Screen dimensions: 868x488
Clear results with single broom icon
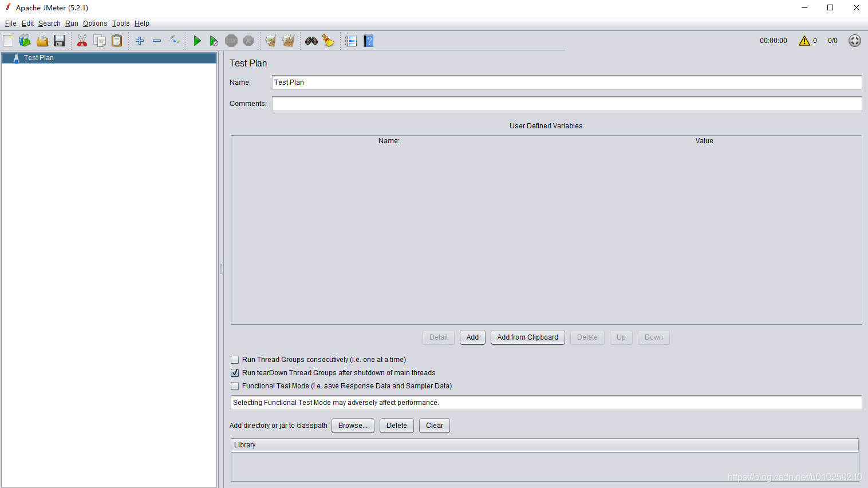point(271,41)
